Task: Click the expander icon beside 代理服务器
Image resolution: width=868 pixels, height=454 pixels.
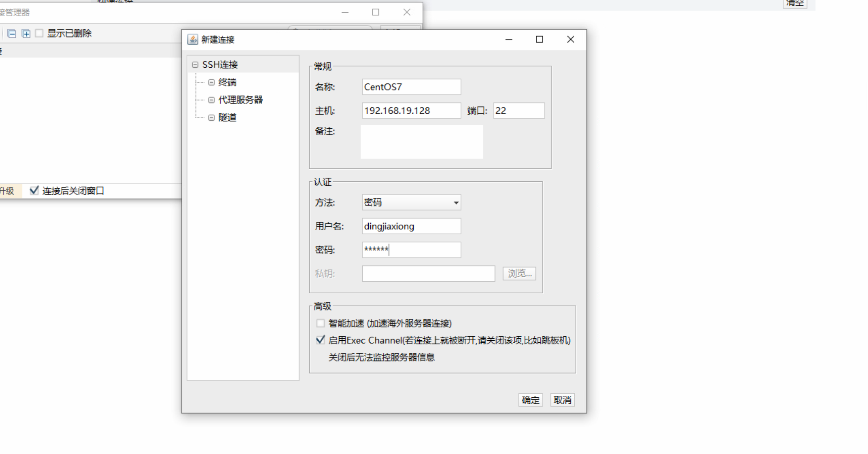Action: 211,100
